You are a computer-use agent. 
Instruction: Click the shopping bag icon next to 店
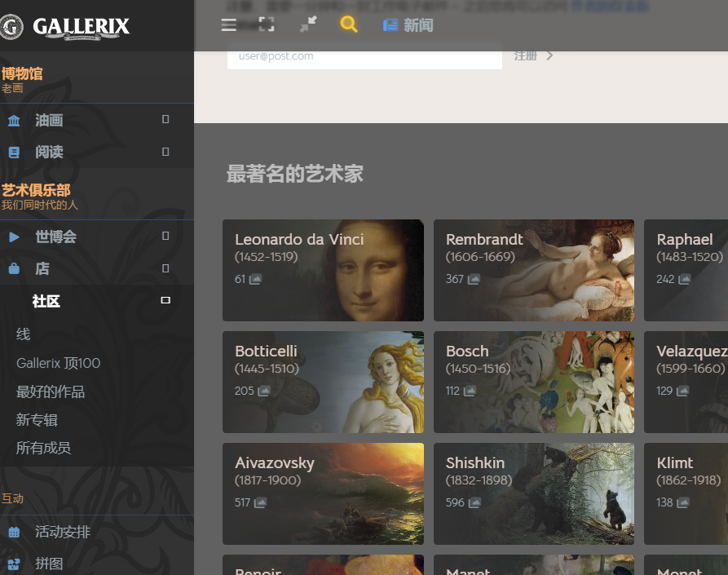click(x=14, y=268)
